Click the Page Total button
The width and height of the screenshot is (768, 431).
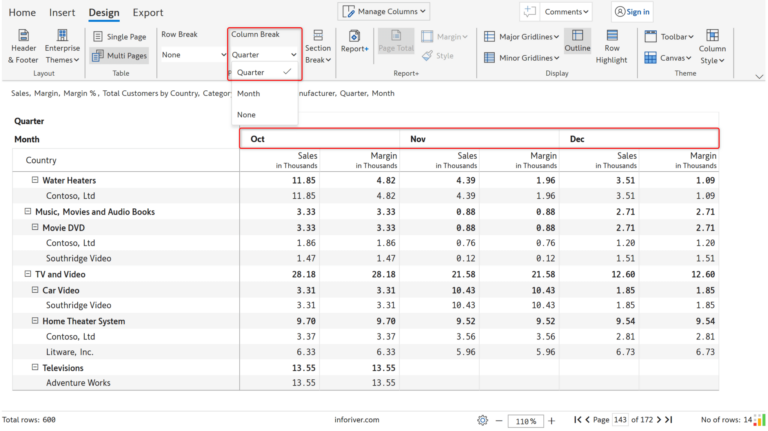tap(396, 41)
